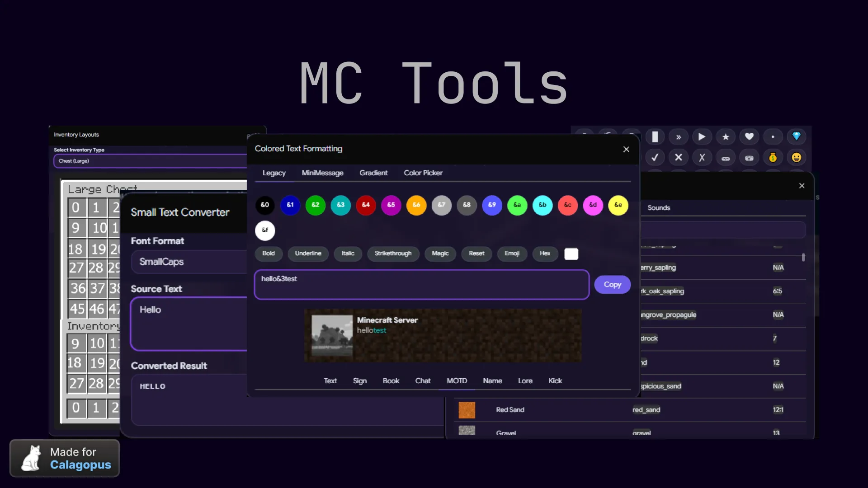
Task: Pick the &f white color code
Action: pos(265,230)
